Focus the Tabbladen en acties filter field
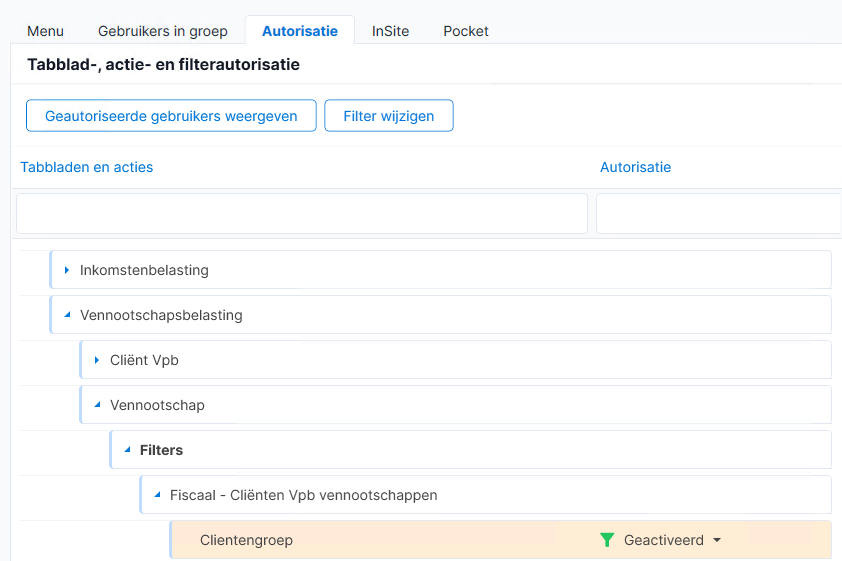 point(302,214)
